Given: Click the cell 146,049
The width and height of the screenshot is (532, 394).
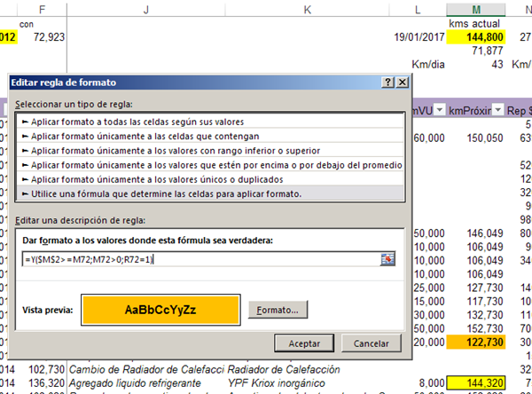Looking at the screenshot, I should pyautogui.click(x=476, y=233).
